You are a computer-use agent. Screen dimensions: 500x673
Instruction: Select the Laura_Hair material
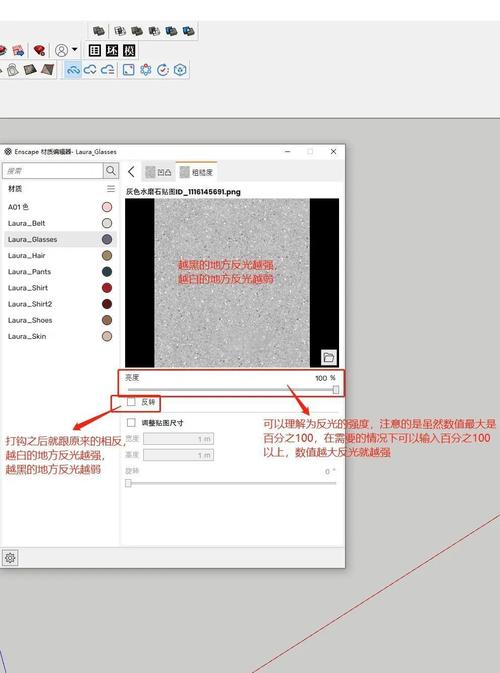60,255
